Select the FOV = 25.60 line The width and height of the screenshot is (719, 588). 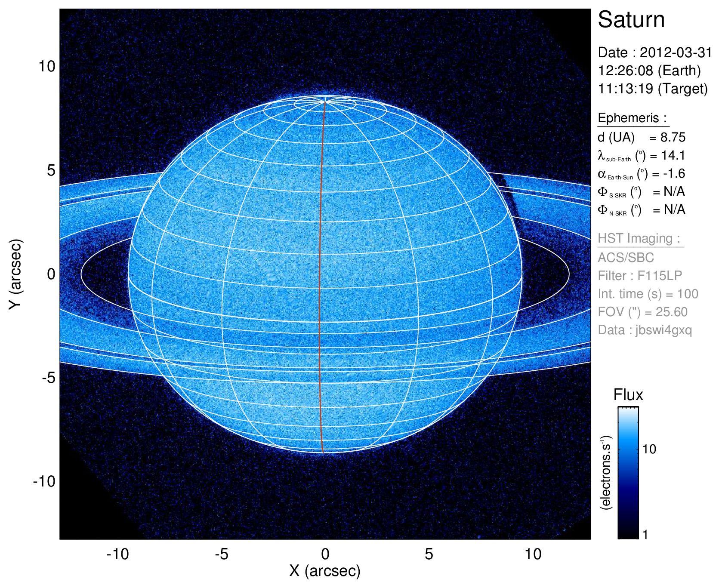click(x=642, y=312)
